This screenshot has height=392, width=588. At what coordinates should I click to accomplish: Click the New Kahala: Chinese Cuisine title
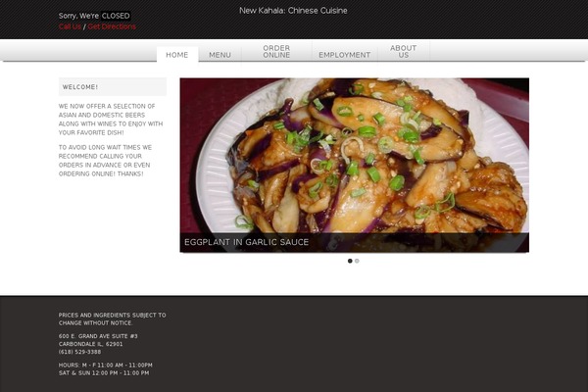[x=293, y=11]
